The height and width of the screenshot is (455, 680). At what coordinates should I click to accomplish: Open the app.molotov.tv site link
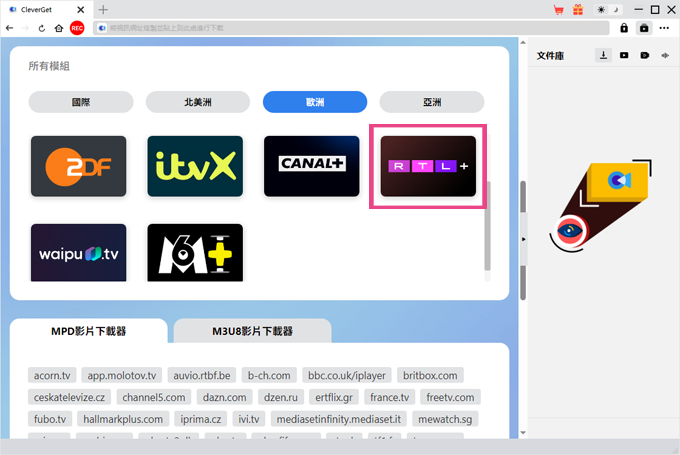coord(122,375)
